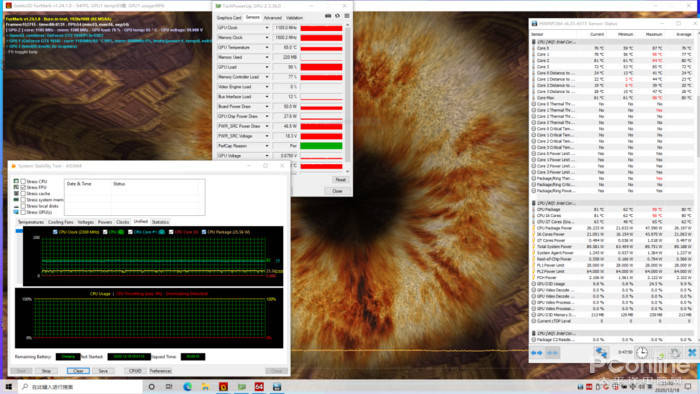Click HWiNFO network computers icon
The height and width of the screenshot is (394, 700).
[x=601, y=353]
